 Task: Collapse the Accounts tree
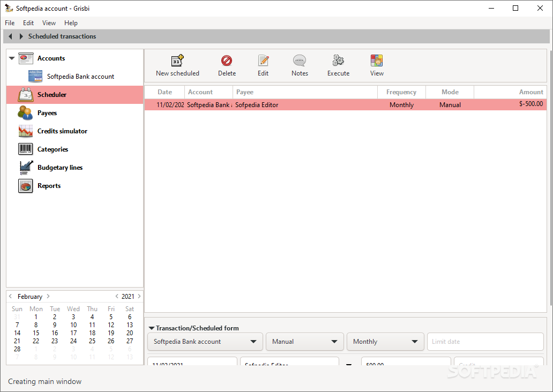pos(12,58)
